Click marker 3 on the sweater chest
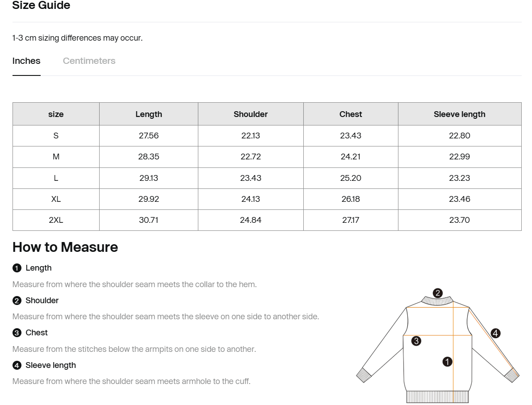The image size is (532, 405). point(416,341)
